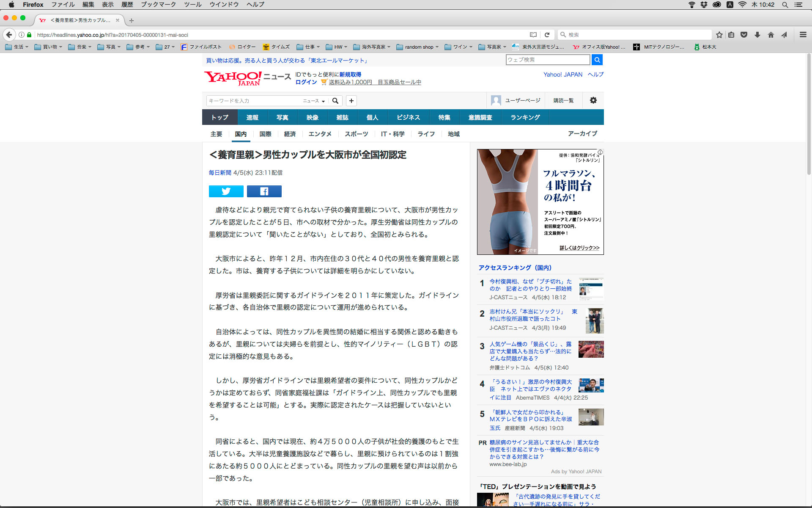Open Firefox hamburger menu

[x=803, y=35]
